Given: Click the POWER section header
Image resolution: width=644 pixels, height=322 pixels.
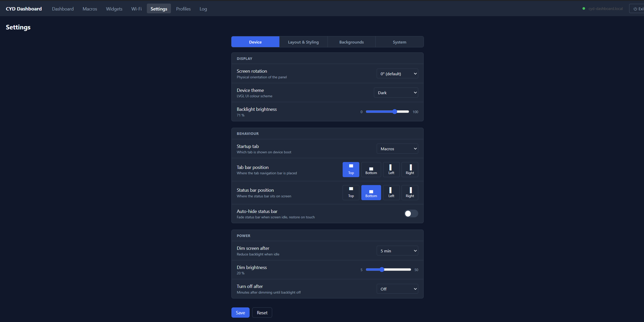Looking at the screenshot, I should (x=243, y=236).
